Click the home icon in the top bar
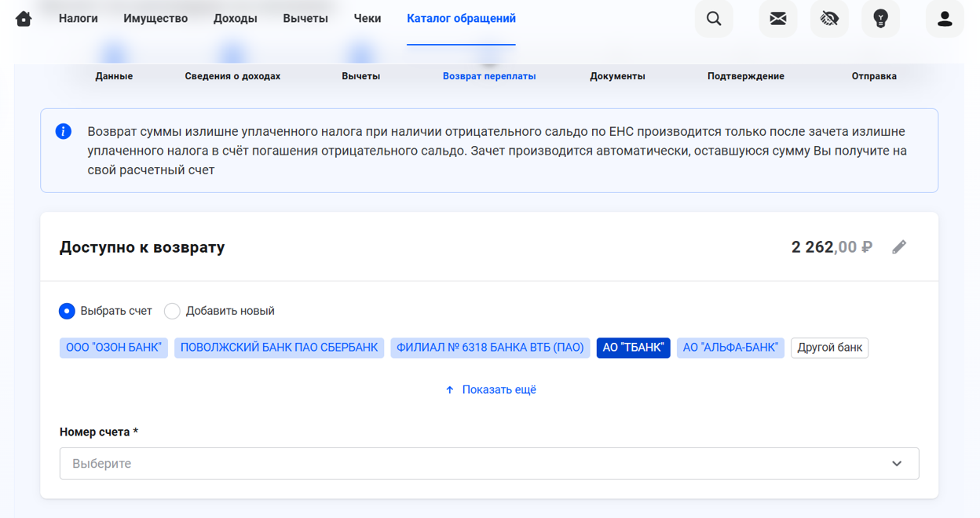This screenshot has width=980, height=518. (x=24, y=19)
